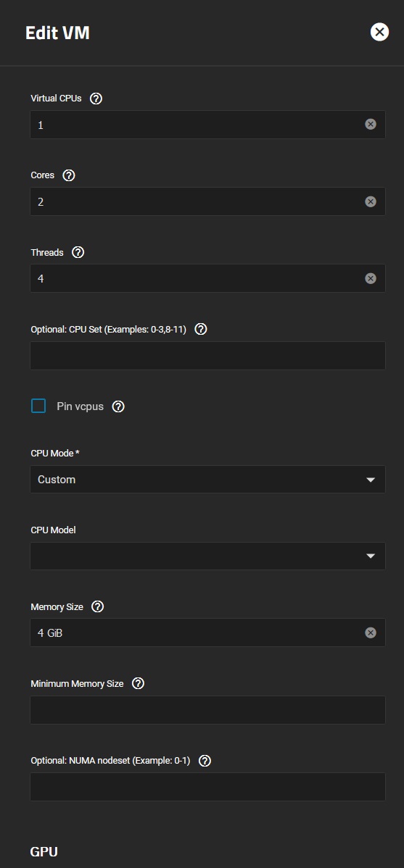404x868 pixels.
Task: Clear the Threads field value
Action: coord(371,278)
